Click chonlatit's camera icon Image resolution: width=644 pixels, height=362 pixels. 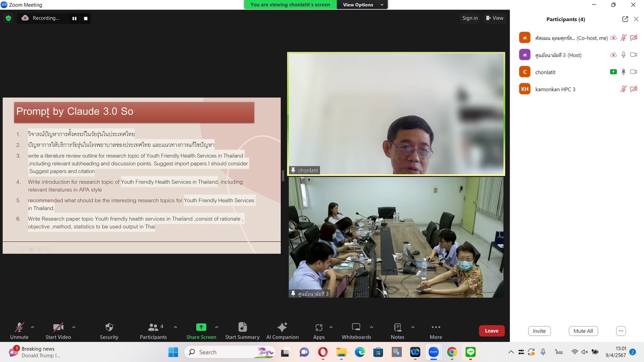pyautogui.click(x=633, y=72)
